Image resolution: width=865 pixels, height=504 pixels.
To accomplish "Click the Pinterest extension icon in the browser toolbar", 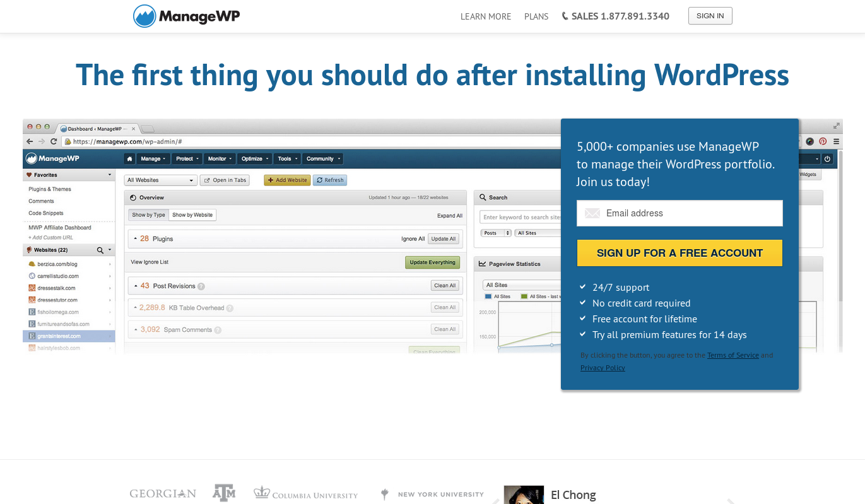I will (823, 142).
